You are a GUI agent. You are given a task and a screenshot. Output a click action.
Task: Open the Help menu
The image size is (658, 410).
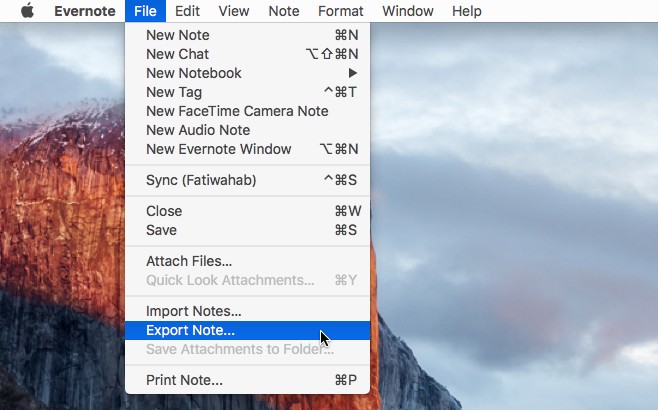pos(467,11)
